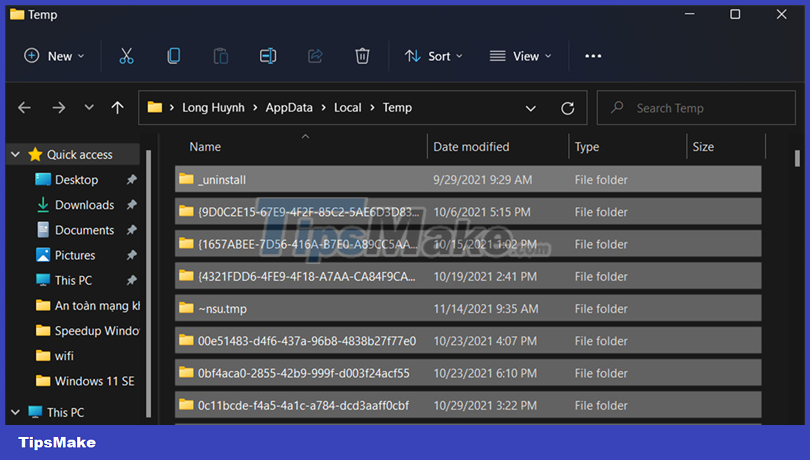This screenshot has height=460, width=810.
Task: Select the {4321FDD6-4FE9... folder row
Action: (x=468, y=276)
